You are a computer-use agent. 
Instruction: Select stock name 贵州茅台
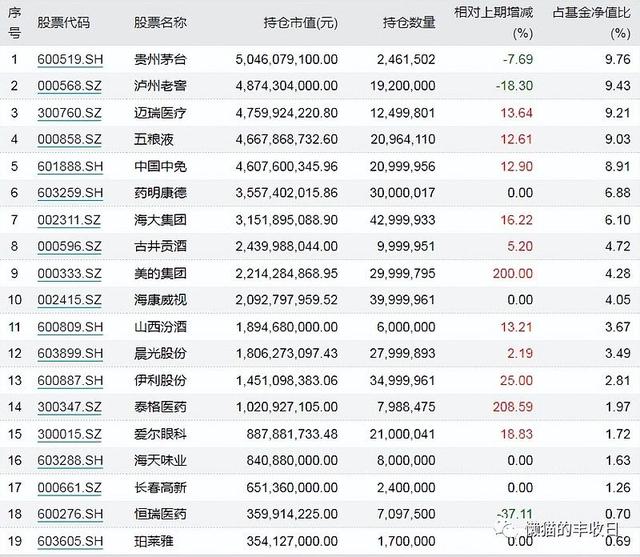tap(160, 60)
